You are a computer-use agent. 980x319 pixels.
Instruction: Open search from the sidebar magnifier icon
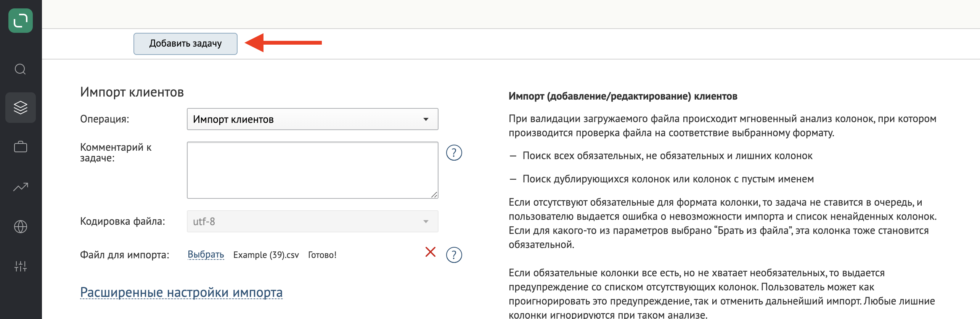tap(20, 69)
